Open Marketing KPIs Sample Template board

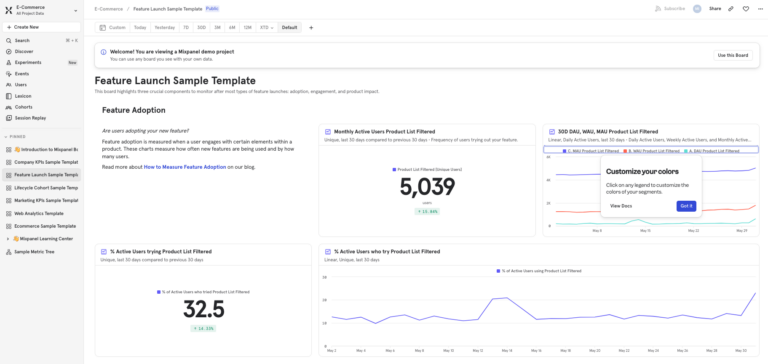42,200
